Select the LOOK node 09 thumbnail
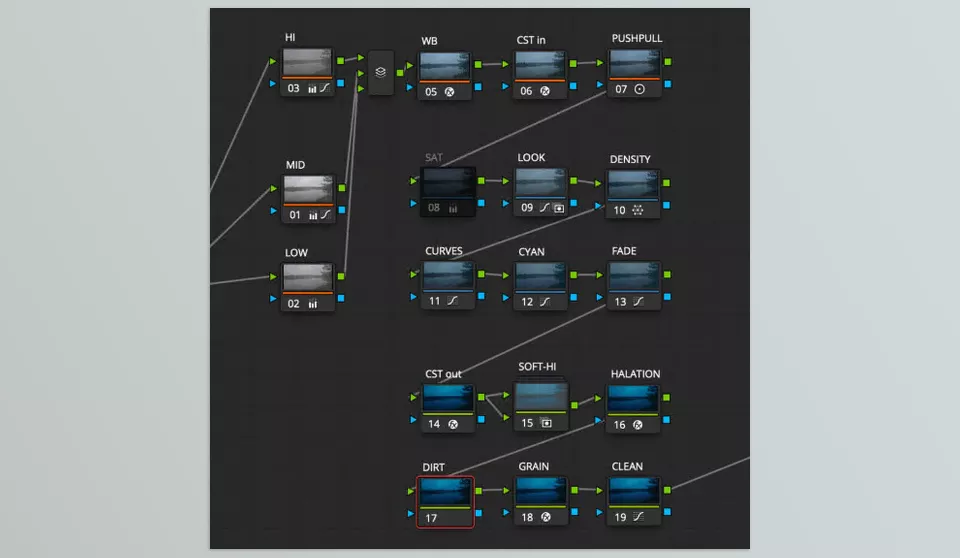 tap(540, 183)
